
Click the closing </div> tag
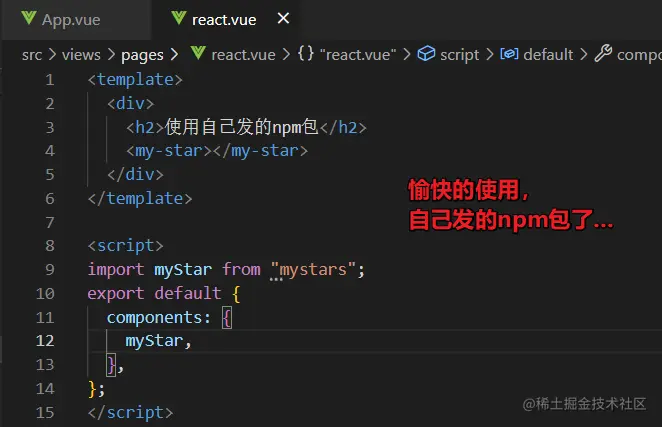[135, 174]
